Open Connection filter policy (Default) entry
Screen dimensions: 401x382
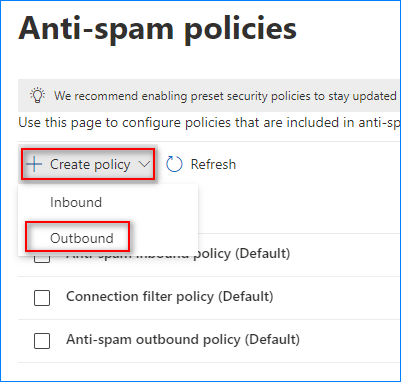pyautogui.click(x=170, y=296)
